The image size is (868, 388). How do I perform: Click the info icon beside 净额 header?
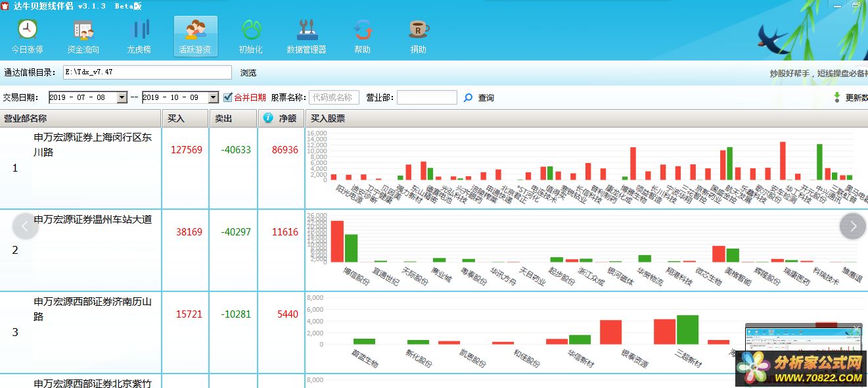268,118
